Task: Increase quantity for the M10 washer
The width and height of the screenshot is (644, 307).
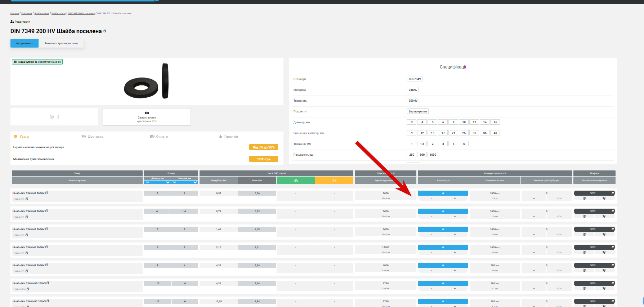Action: [x=455, y=289]
